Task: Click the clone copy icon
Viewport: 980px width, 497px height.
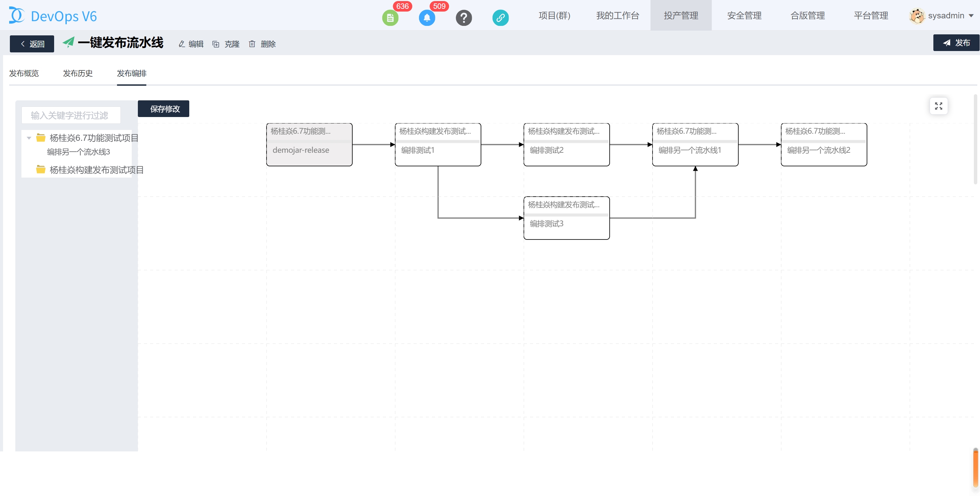Action: [x=216, y=44]
